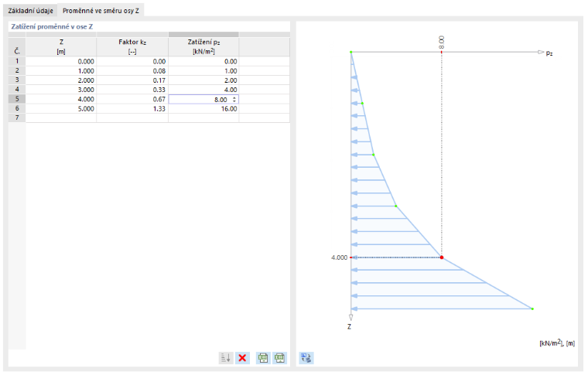Select row header number 3
This screenshot has height=375, width=588.
[17, 80]
